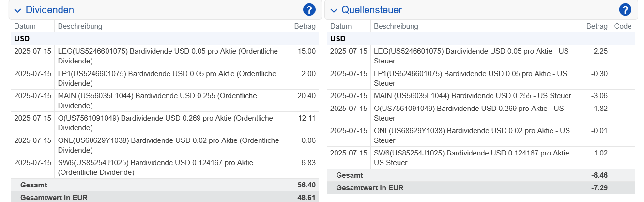Select the LEG dividend row with 15.00
The height and width of the screenshot is (202, 644).
click(x=165, y=56)
